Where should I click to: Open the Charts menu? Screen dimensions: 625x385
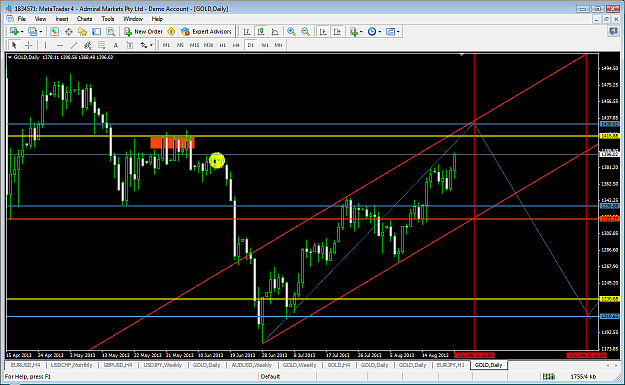pyautogui.click(x=85, y=19)
